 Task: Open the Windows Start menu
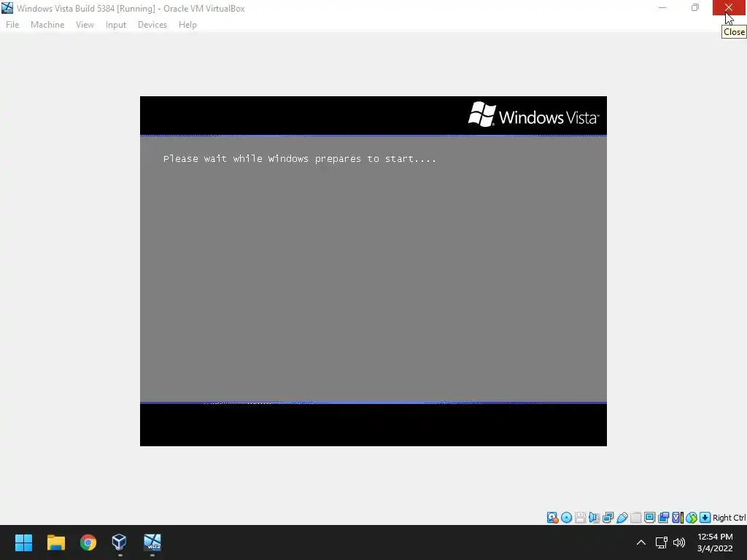click(x=23, y=542)
